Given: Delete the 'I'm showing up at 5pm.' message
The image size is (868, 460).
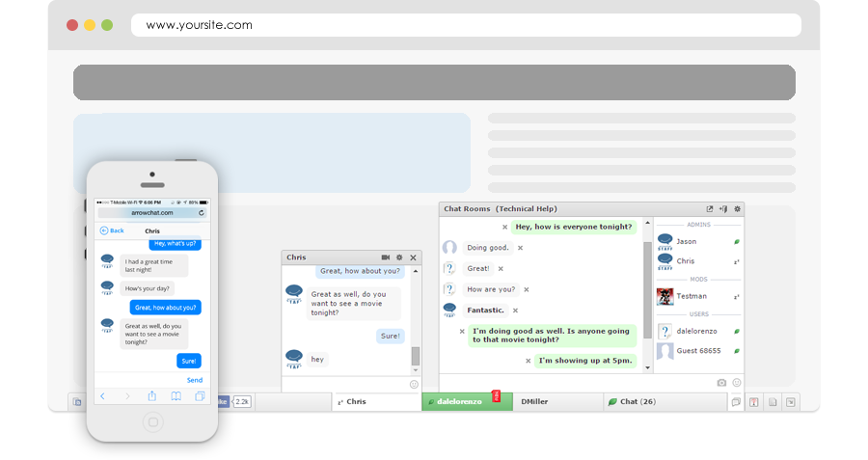Looking at the screenshot, I should pos(529,361).
